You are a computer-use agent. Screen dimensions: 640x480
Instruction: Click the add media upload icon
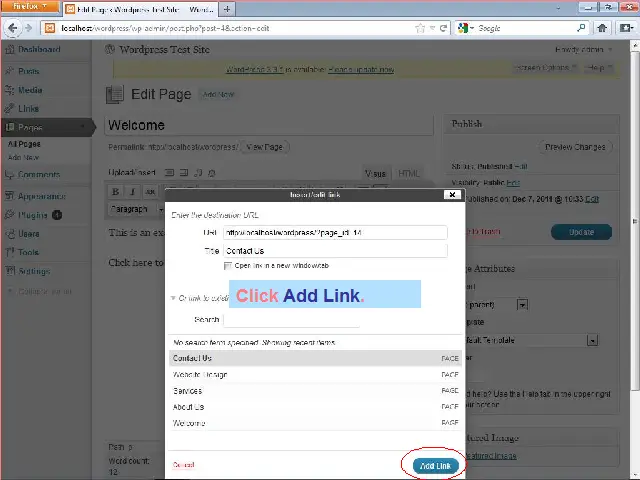click(211, 173)
